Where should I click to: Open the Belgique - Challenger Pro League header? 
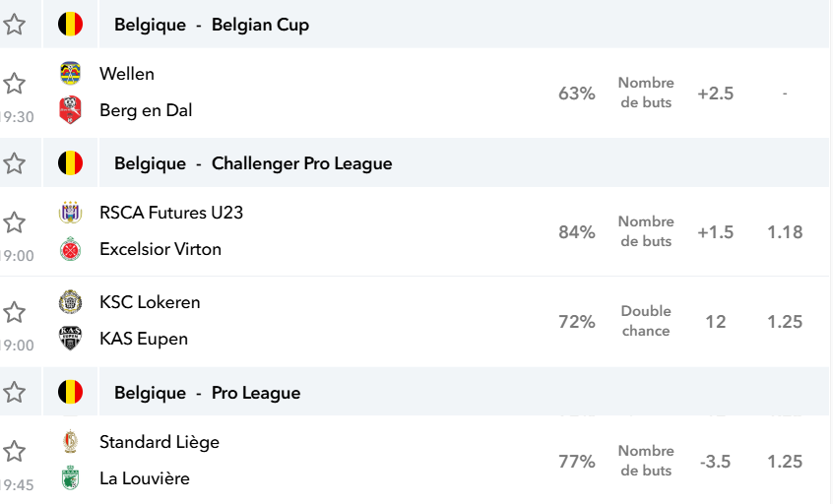tap(253, 163)
